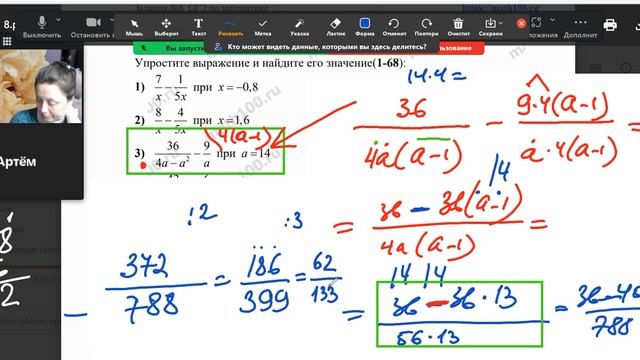This screenshot has width=640, height=360.
Task: Choose the Текст (text) annotation tool
Action: coord(198,27)
